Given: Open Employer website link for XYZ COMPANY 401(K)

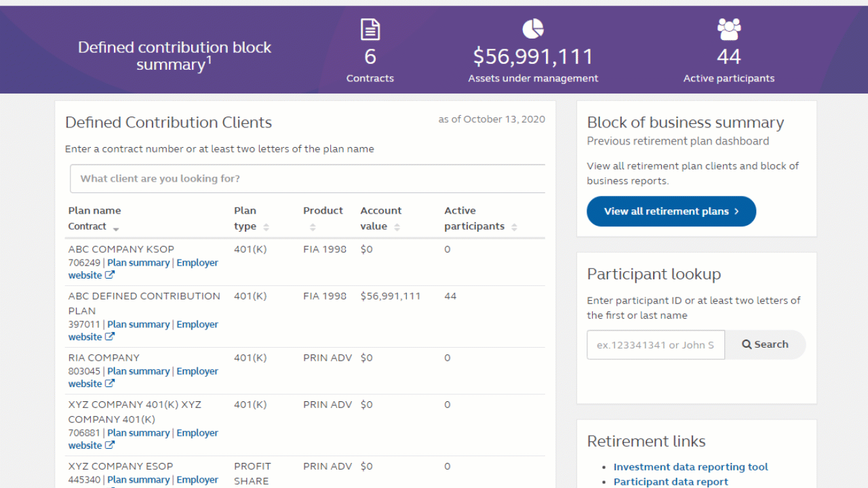Looking at the screenshot, I should (x=197, y=433).
